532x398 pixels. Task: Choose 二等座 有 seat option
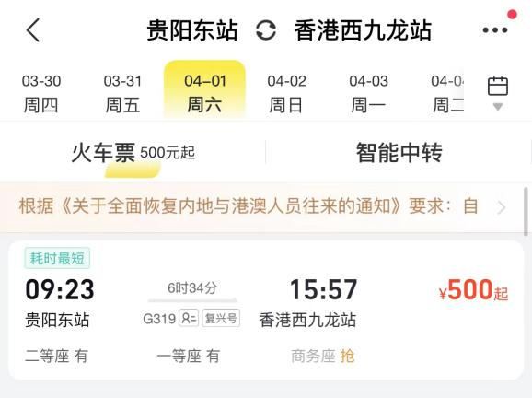[57, 357]
